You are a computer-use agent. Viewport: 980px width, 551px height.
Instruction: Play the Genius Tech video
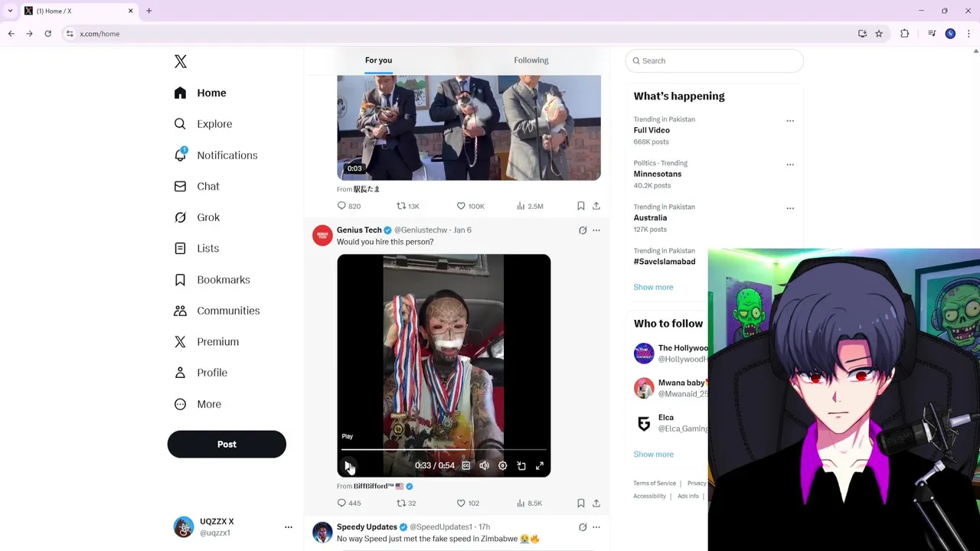point(348,465)
